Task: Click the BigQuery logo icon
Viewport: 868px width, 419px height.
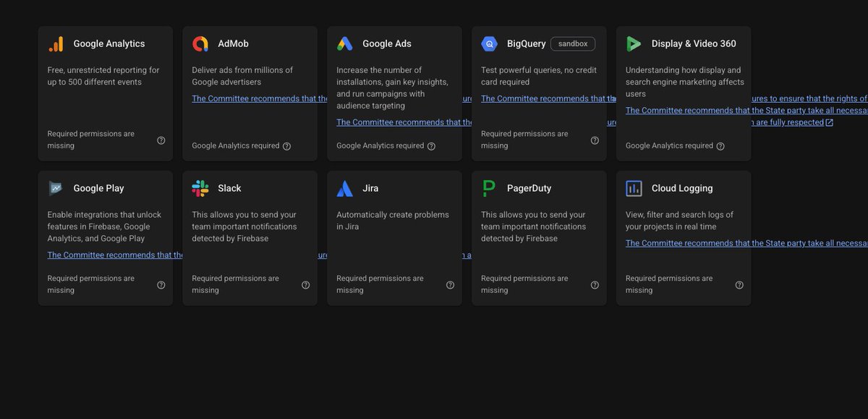Action: (490, 43)
